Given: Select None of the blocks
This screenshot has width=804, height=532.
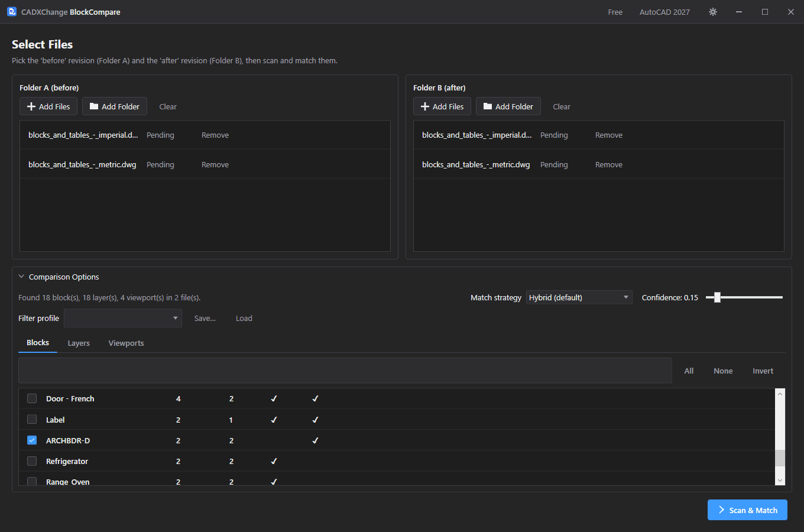Looking at the screenshot, I should [x=723, y=371].
